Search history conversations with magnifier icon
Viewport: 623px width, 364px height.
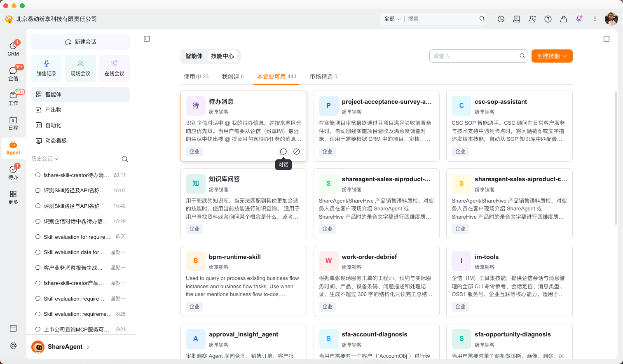pyautogui.click(x=125, y=159)
